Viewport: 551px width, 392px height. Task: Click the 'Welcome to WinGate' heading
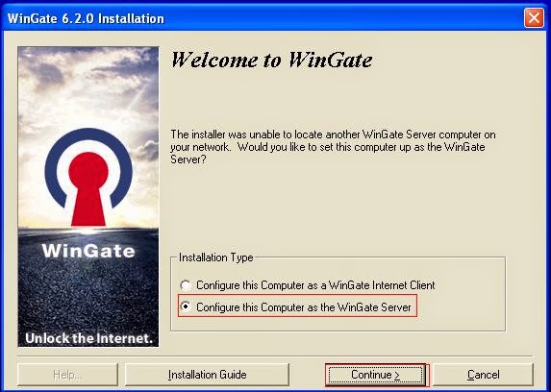[271, 60]
